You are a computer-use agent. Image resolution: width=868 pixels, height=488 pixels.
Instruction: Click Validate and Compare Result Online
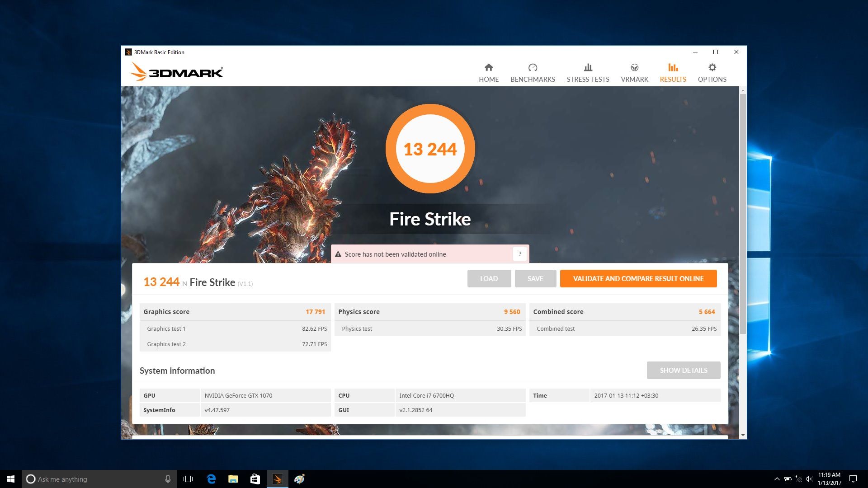[638, 278]
